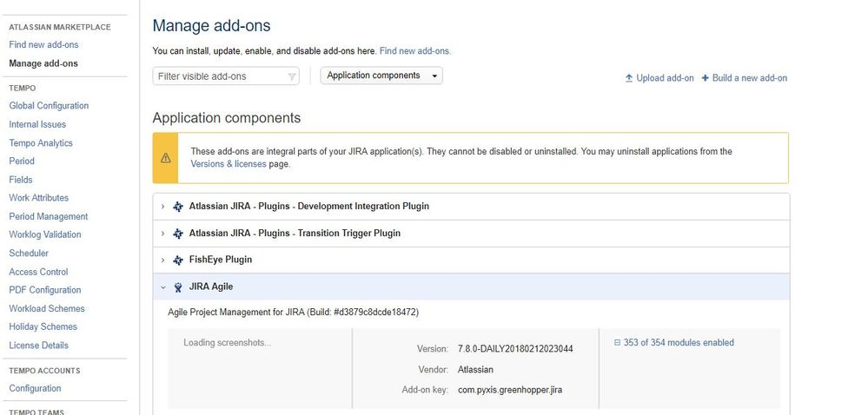Open the Application components dropdown

(381, 76)
